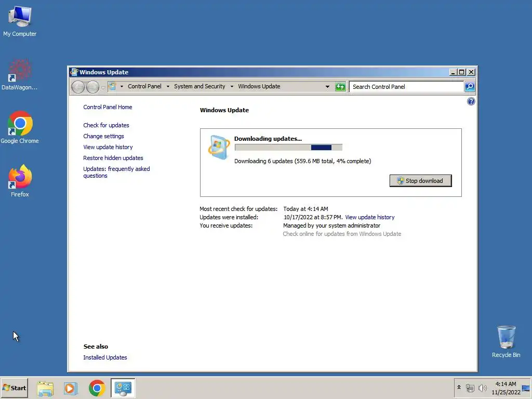Click the address bar location icon
Image resolution: width=532 pixels, height=399 pixels.
112,86
